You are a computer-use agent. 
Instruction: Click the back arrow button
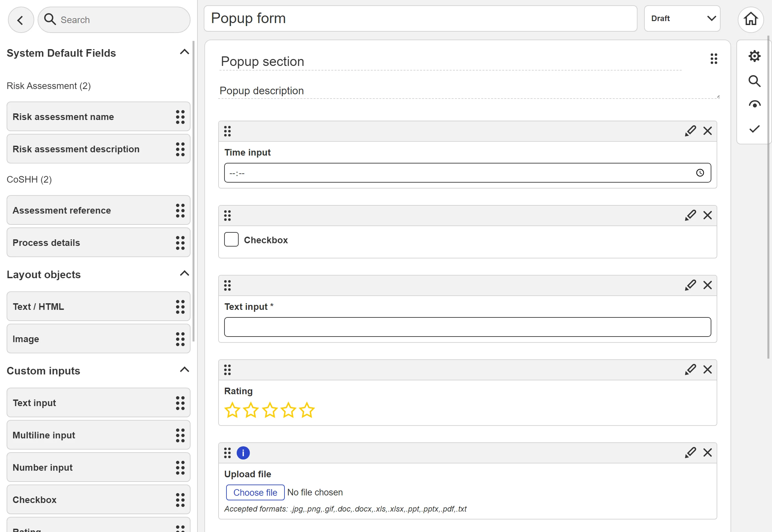coord(21,20)
